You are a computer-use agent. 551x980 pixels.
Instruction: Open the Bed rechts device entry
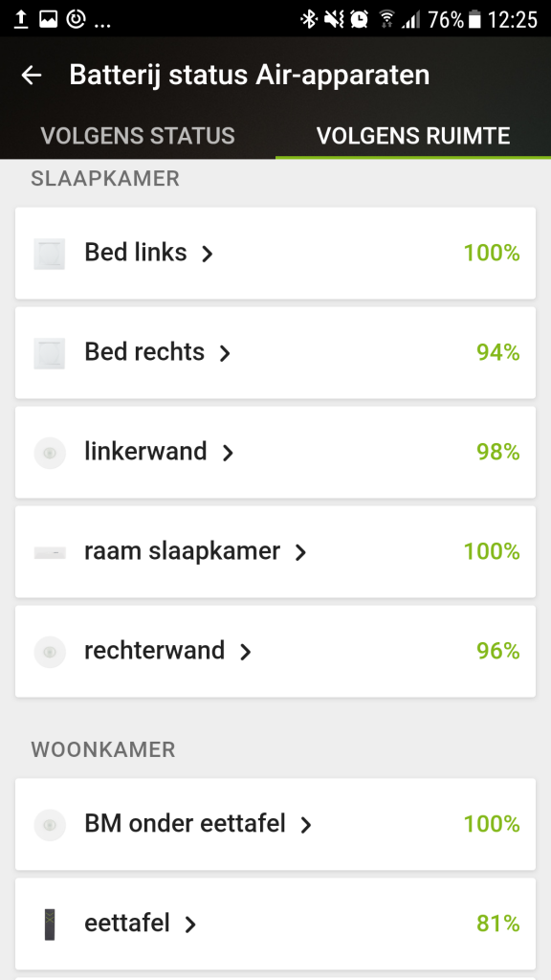[224, 354]
